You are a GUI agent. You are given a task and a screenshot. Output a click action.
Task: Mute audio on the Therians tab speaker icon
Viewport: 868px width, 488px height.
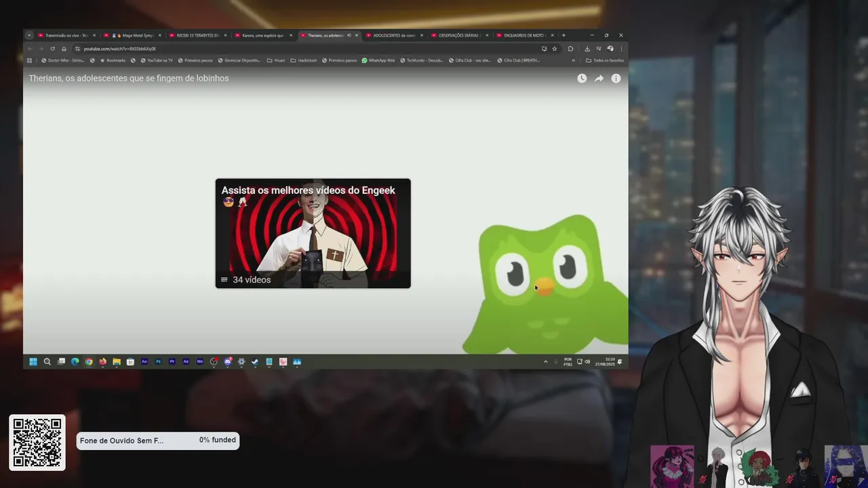(349, 35)
